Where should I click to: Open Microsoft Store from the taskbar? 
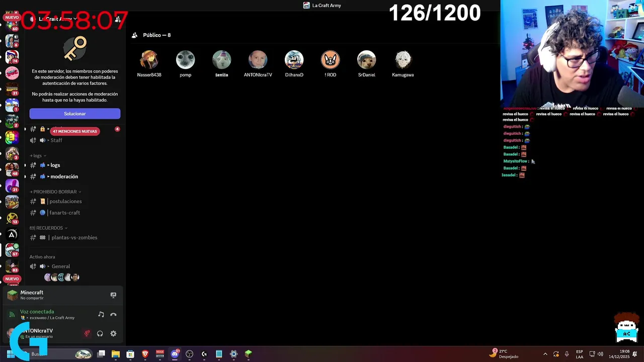pos(130,354)
